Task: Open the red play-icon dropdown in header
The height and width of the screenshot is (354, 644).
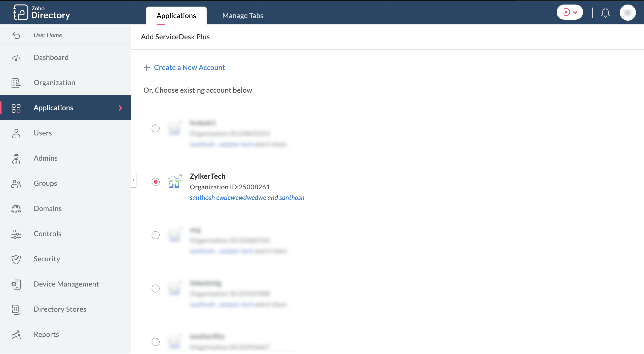Action: tap(569, 12)
